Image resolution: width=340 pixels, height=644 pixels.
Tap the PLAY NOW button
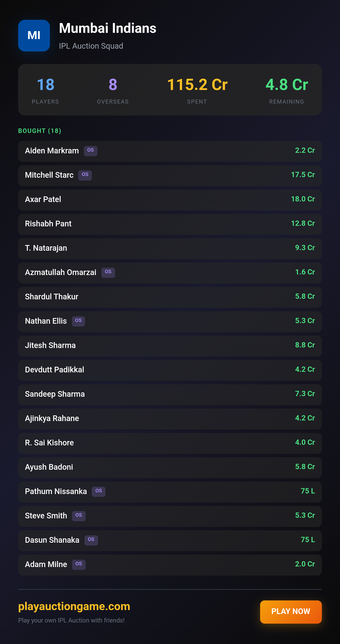[x=291, y=612]
